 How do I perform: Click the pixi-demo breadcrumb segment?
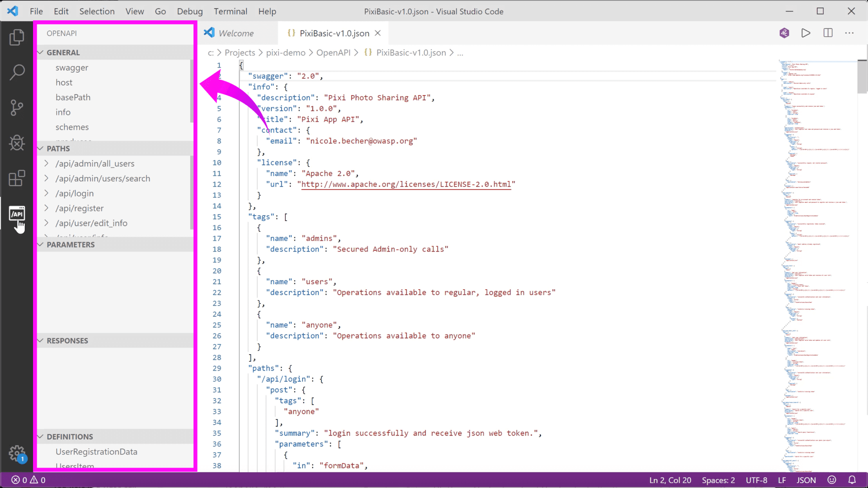pos(286,52)
